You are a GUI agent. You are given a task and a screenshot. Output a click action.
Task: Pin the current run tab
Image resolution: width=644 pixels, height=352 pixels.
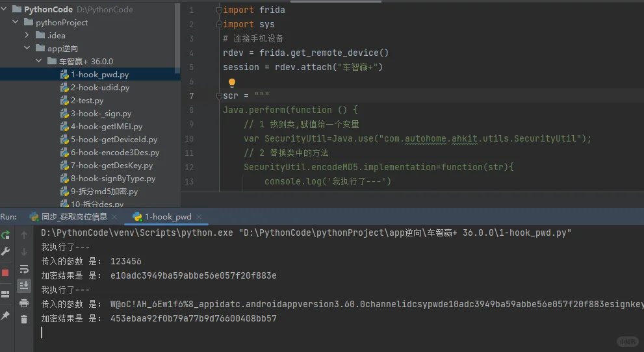pyautogui.click(x=5, y=316)
